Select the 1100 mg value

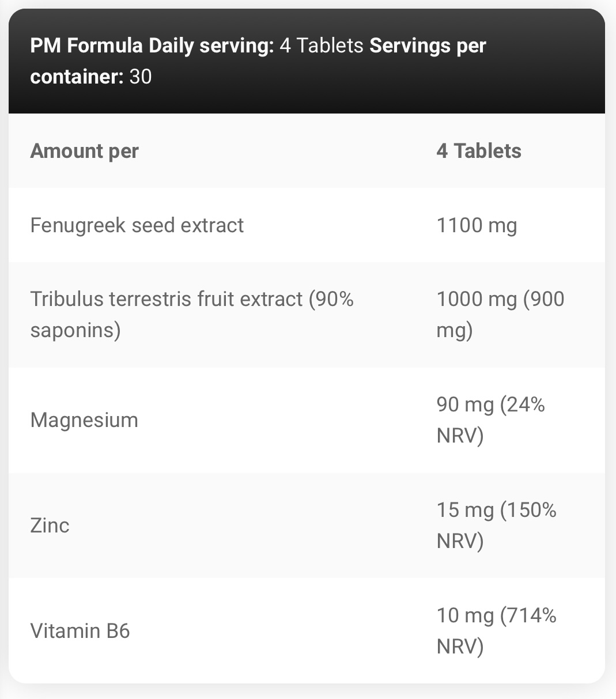(x=477, y=225)
